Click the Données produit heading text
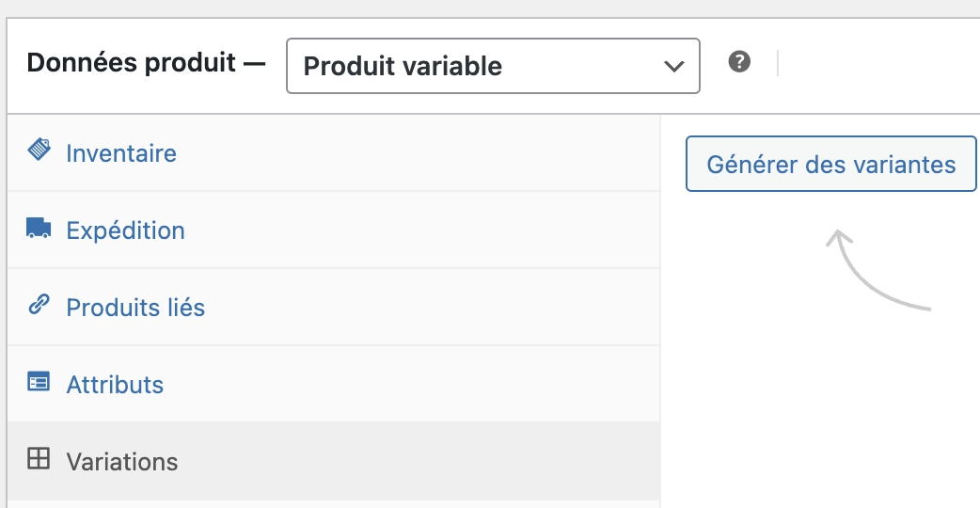980x508 pixels. (x=132, y=64)
